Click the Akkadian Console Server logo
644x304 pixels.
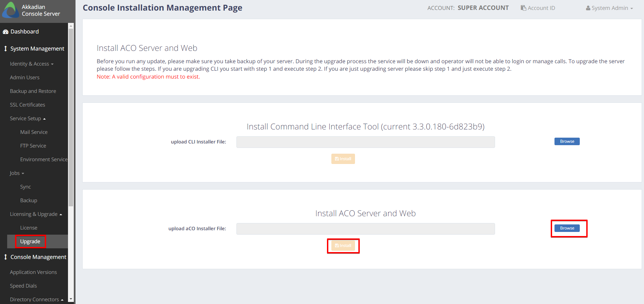(x=10, y=10)
